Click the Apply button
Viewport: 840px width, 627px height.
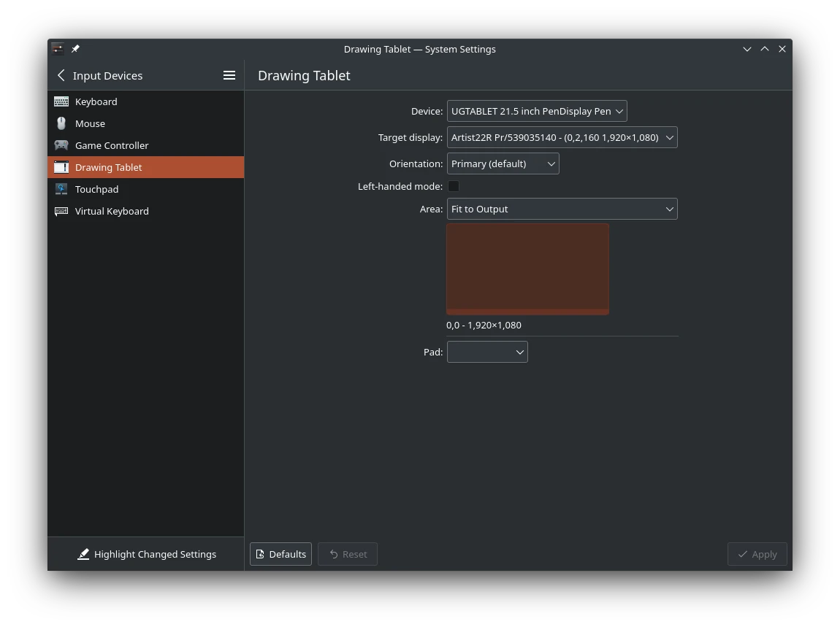point(757,554)
